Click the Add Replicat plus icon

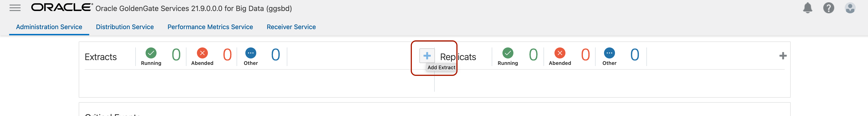(x=783, y=56)
